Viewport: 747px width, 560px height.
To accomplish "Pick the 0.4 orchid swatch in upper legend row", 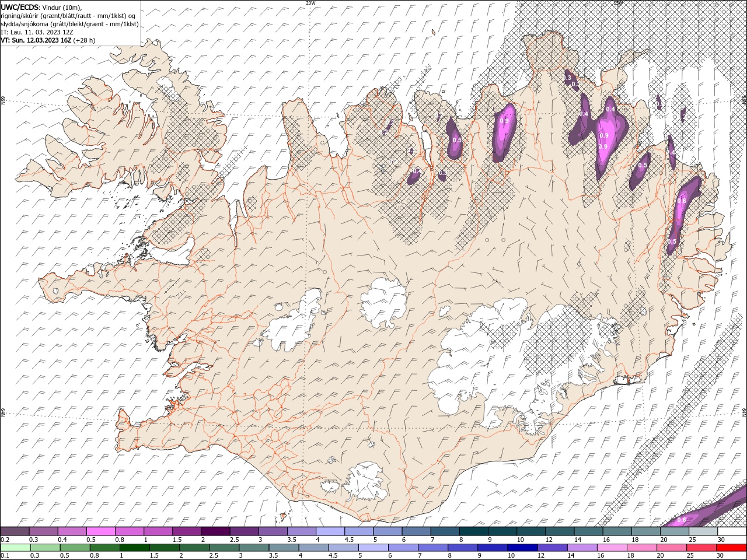I will (72, 531).
